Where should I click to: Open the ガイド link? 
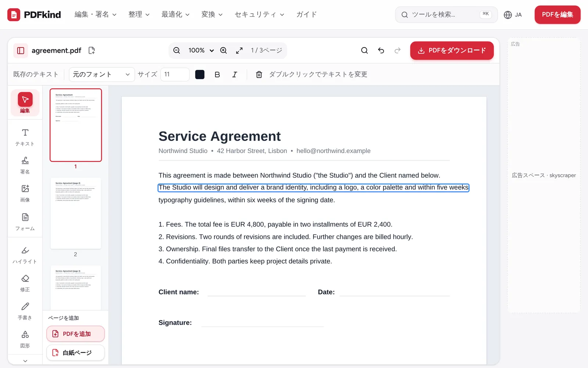pyautogui.click(x=306, y=15)
